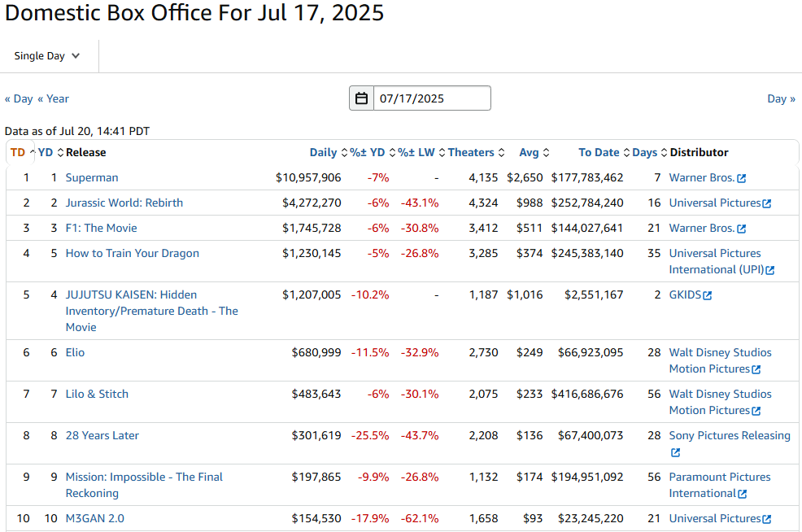
Task: Open Lilo & Stitch release link
Action: pyautogui.click(x=97, y=394)
